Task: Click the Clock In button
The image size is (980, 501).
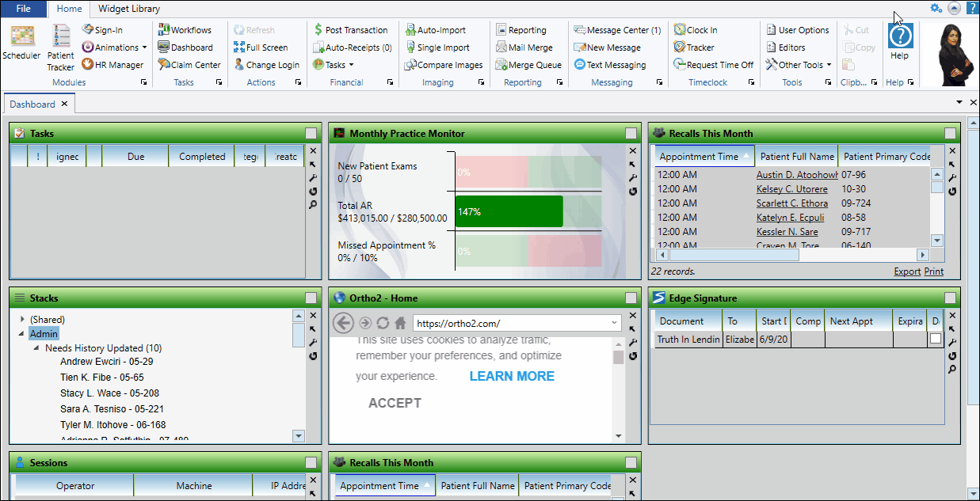Action: pyautogui.click(x=696, y=30)
